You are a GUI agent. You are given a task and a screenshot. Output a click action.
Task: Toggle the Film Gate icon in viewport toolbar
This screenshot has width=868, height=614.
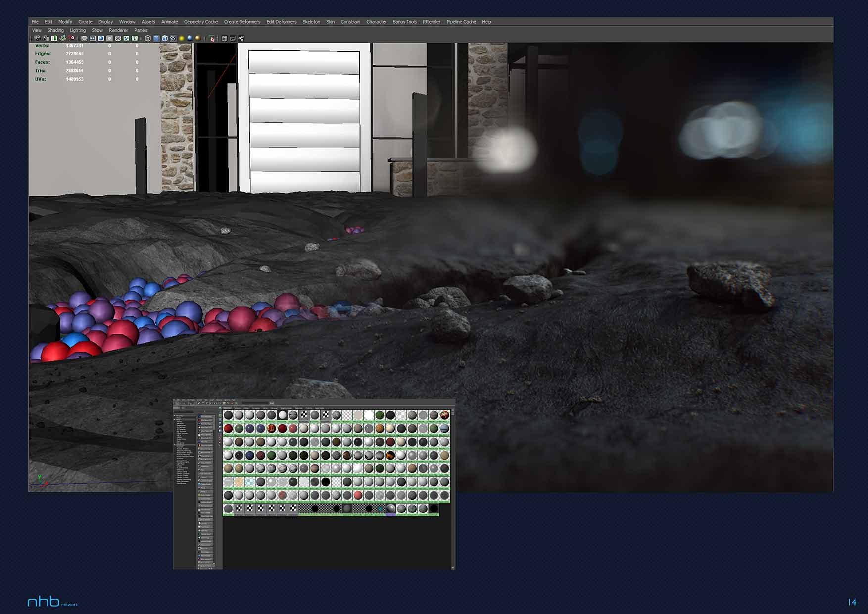point(93,38)
